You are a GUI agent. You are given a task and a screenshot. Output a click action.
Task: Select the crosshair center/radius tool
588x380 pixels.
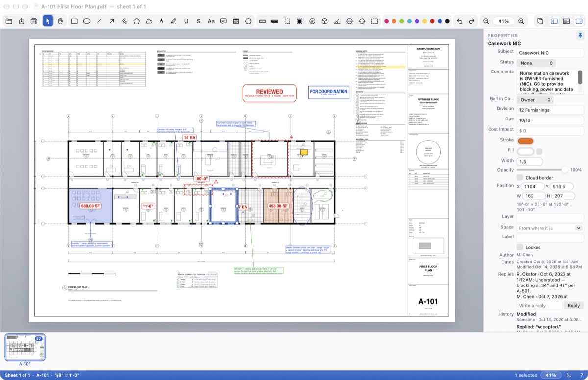362,21
